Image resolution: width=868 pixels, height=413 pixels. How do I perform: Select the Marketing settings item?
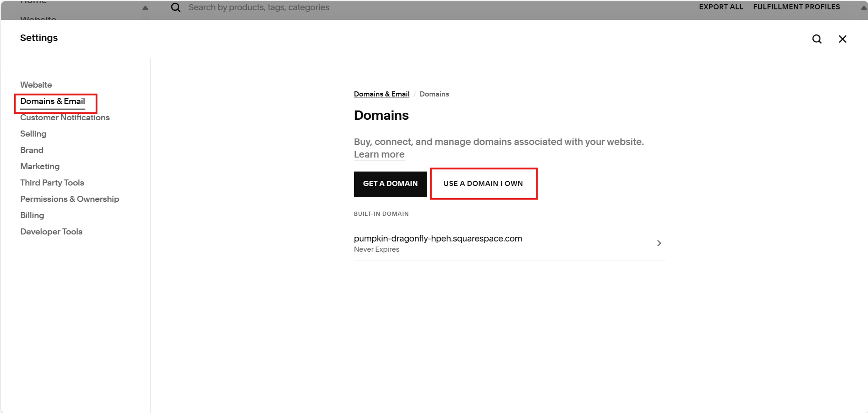pos(40,166)
